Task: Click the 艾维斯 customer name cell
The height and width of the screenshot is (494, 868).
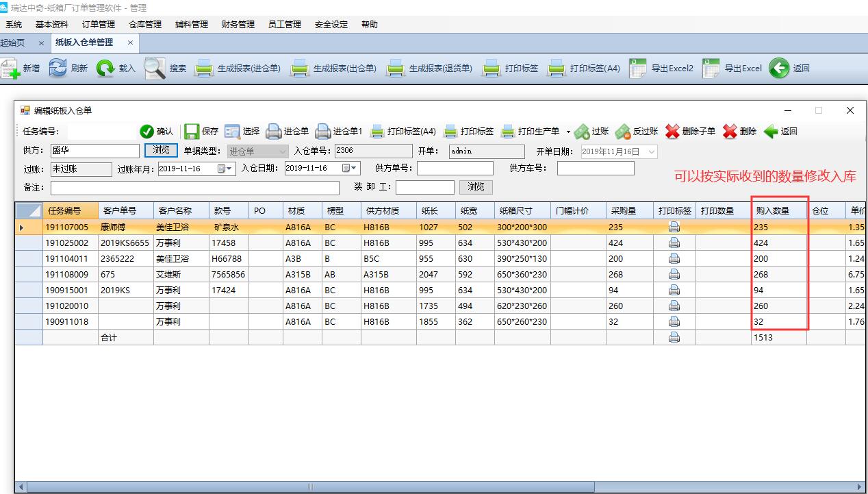Action: [181, 274]
